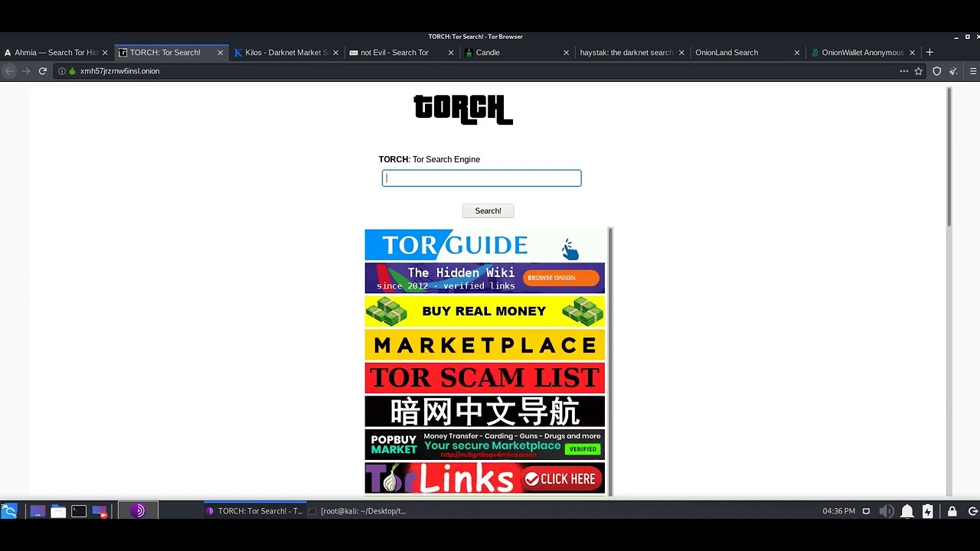This screenshot has height=551, width=980.
Task: Open the notifications bell
Action: coord(907,511)
